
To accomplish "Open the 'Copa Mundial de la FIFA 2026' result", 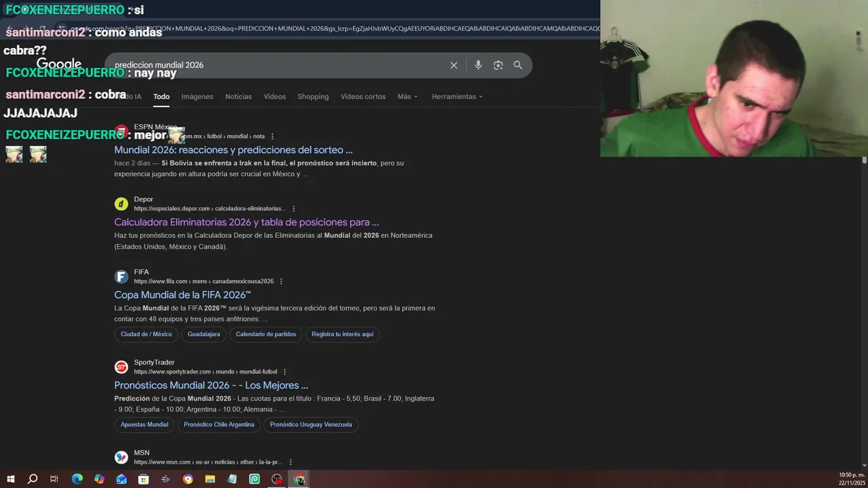I will pos(182,295).
